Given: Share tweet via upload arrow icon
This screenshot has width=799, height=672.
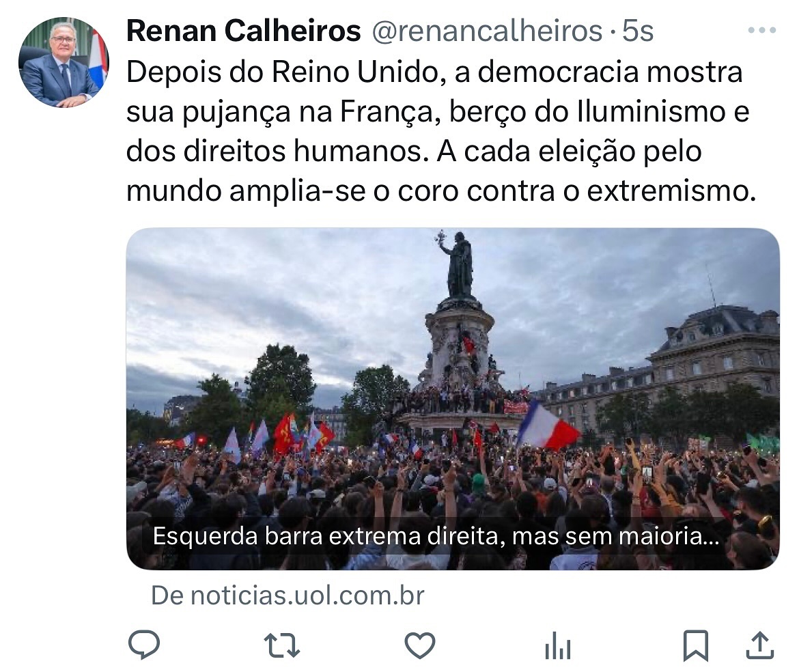Looking at the screenshot, I should point(760,645).
